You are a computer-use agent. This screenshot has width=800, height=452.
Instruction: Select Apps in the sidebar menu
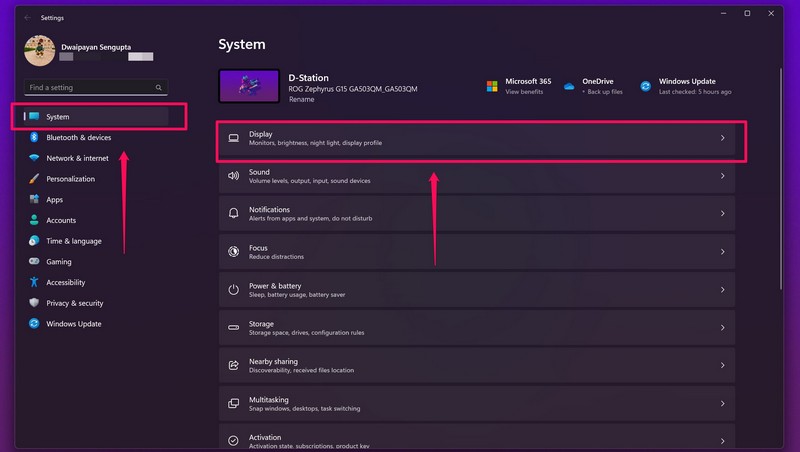click(54, 200)
